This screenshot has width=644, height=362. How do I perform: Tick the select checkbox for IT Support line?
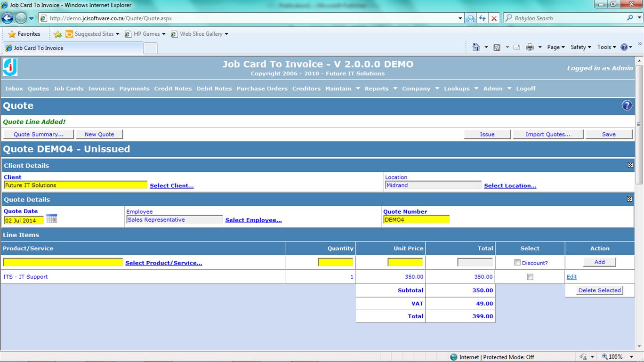(530, 277)
